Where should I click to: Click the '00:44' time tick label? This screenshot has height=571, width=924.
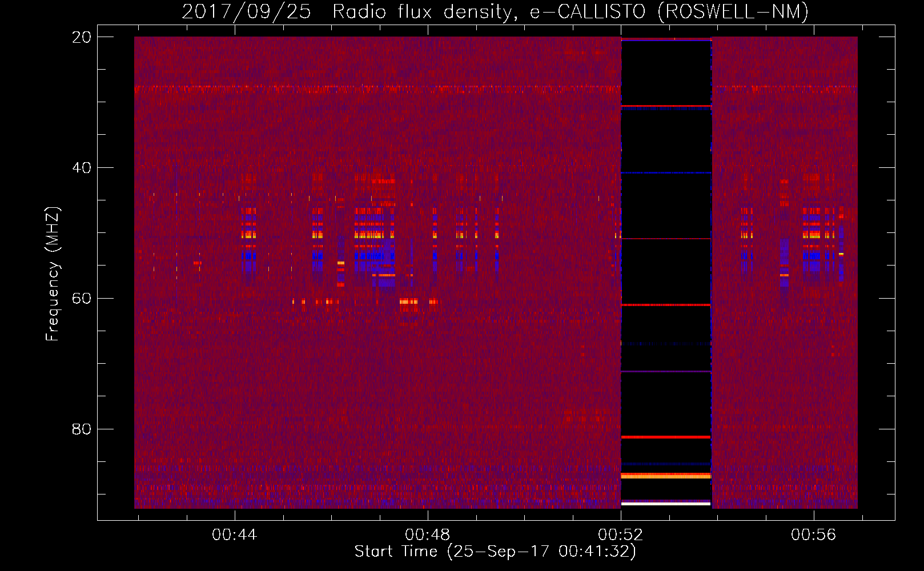pyautogui.click(x=234, y=535)
